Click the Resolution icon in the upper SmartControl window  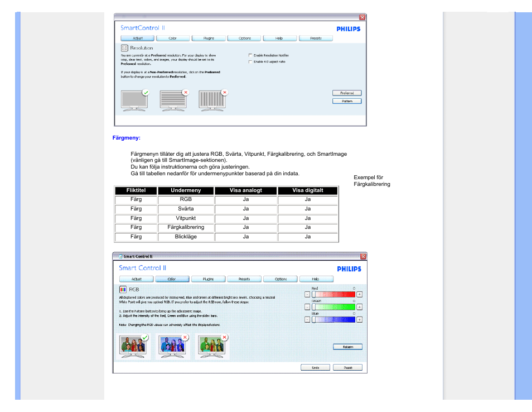tap(124, 48)
